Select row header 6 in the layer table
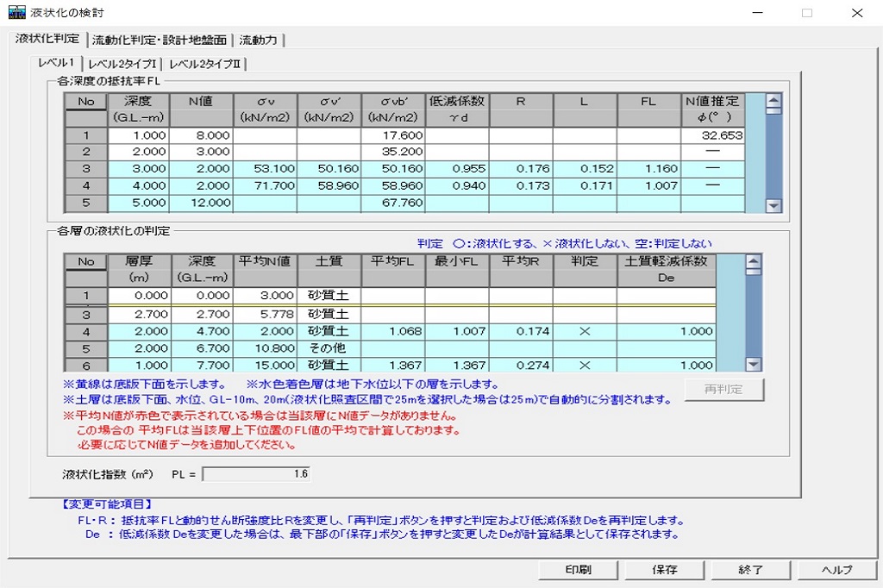883x588 pixels. [x=85, y=365]
